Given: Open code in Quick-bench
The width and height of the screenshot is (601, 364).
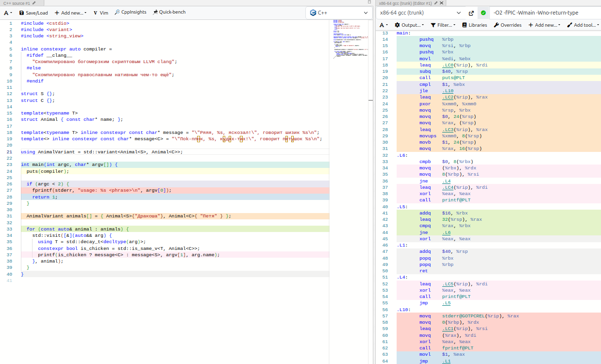Looking at the screenshot, I should point(169,13).
